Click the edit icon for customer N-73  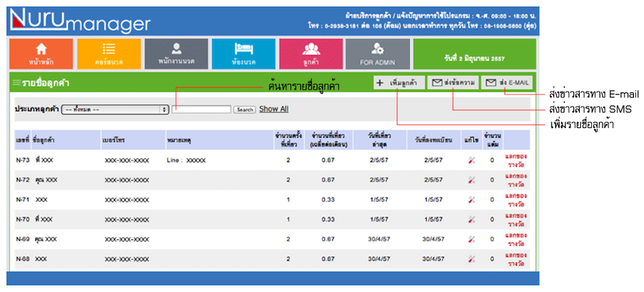tap(470, 160)
